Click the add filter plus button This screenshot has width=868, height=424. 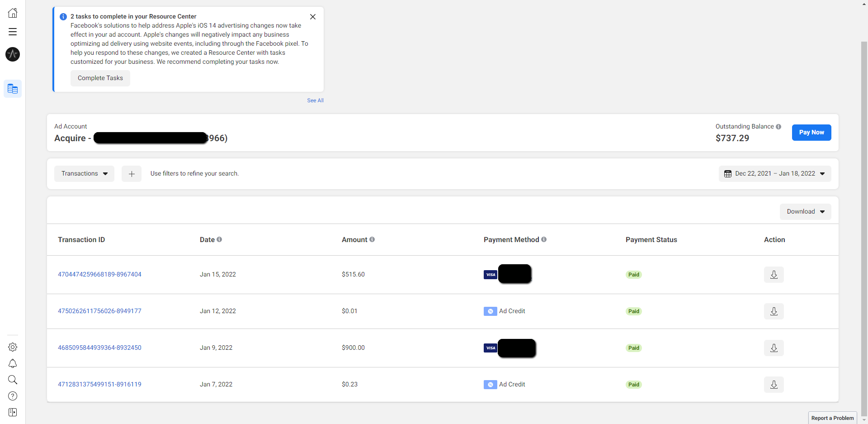point(132,174)
